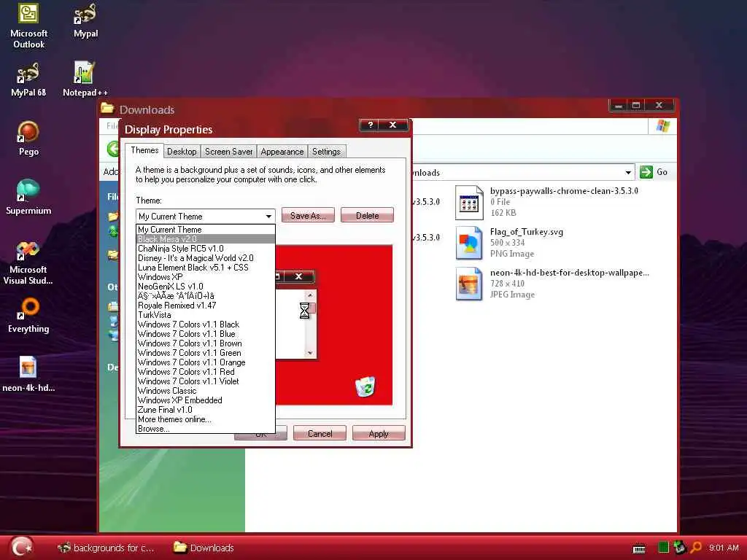Switch to backgrounds for c... taskbar item

click(x=106, y=548)
